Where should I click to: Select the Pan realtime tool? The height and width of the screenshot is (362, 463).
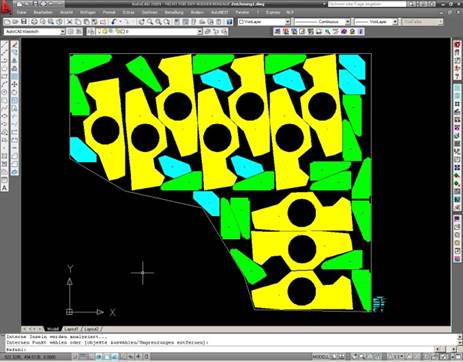click(x=142, y=22)
